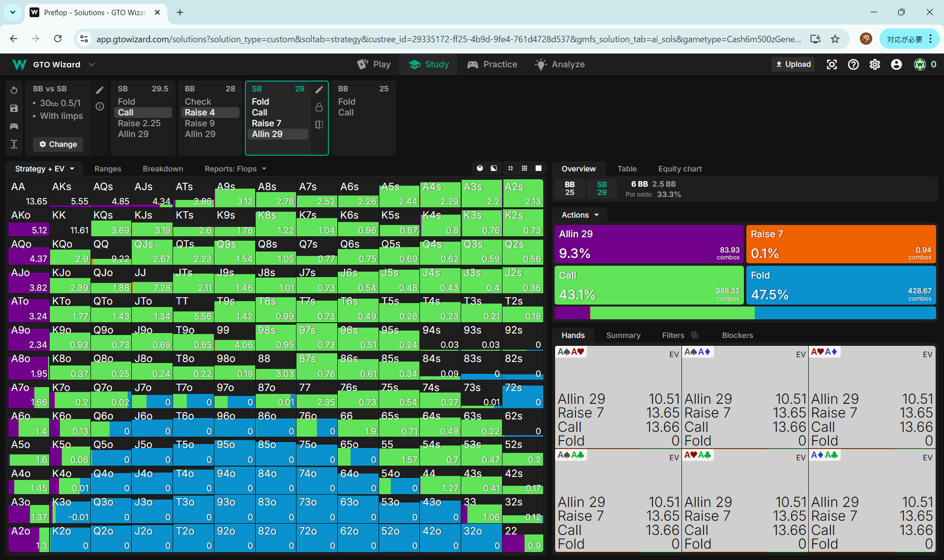
Task: Open the Blockers tab
Action: click(x=737, y=335)
